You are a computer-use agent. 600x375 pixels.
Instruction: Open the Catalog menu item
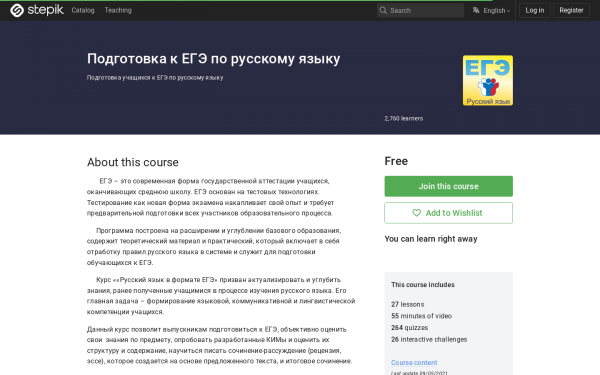point(83,10)
